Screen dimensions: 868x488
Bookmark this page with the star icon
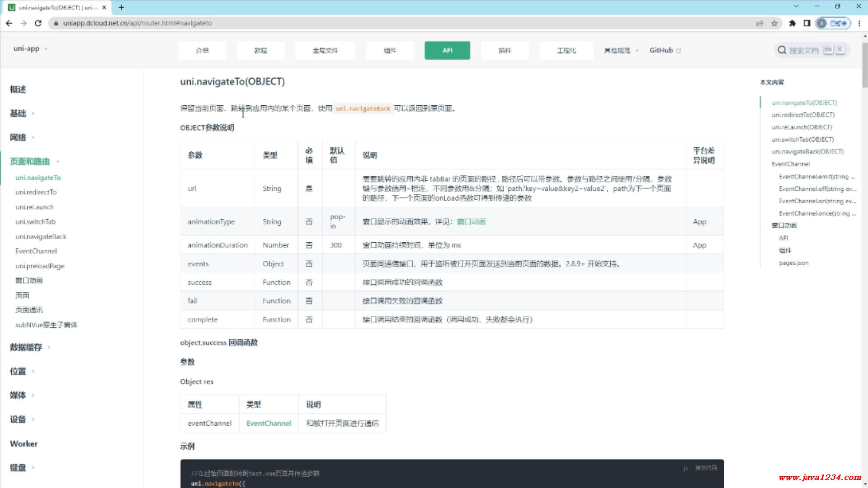(x=774, y=23)
